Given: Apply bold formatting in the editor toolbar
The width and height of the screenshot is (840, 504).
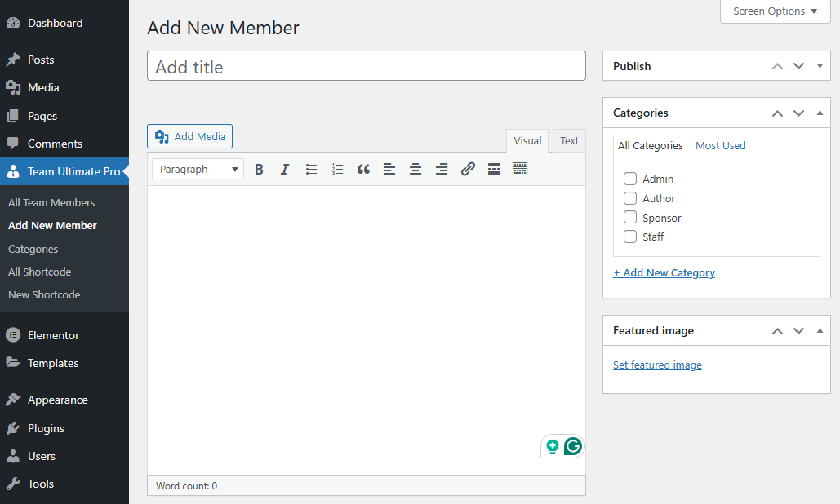Looking at the screenshot, I should pos(259,170).
